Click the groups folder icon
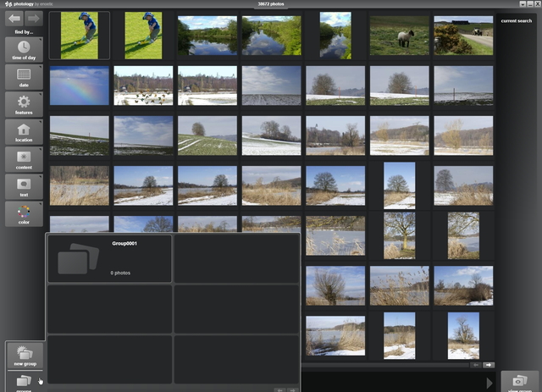This screenshot has height=392, width=542. [24, 382]
